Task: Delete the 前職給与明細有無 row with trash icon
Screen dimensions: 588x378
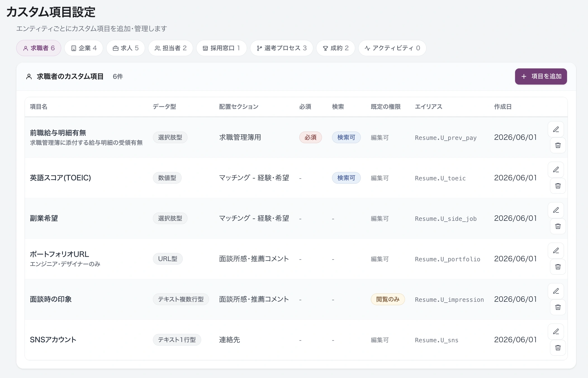Action: tap(558, 145)
